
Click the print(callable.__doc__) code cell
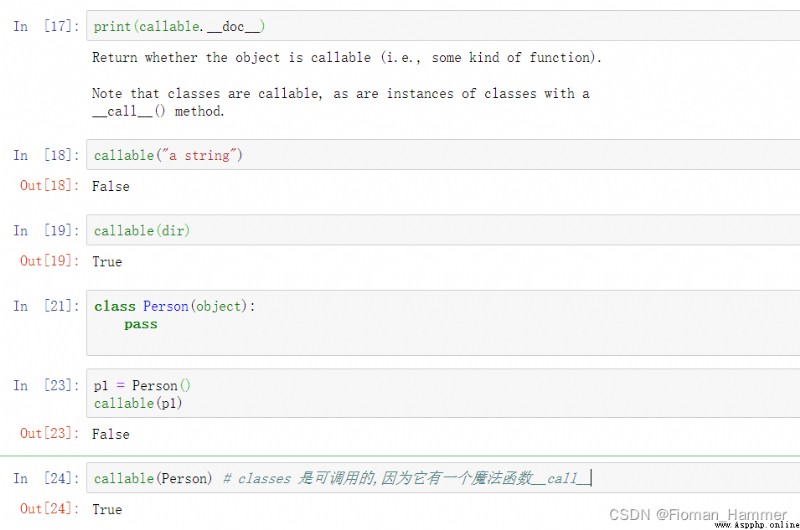[x=443, y=26]
